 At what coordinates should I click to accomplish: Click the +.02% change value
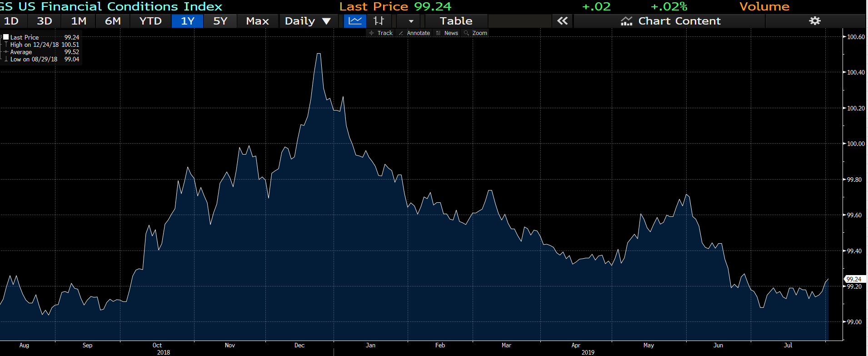[669, 6]
